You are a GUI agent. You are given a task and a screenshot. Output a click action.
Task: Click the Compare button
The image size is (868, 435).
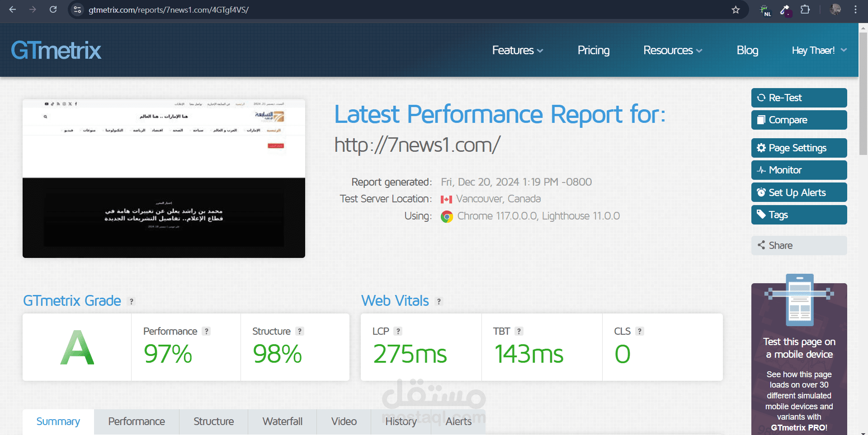click(799, 120)
